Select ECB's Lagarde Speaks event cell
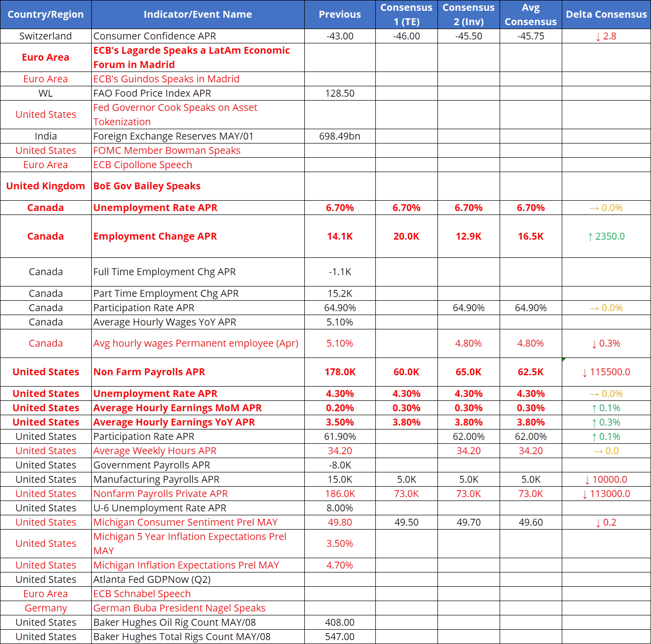The width and height of the screenshot is (651, 644). tap(198, 57)
